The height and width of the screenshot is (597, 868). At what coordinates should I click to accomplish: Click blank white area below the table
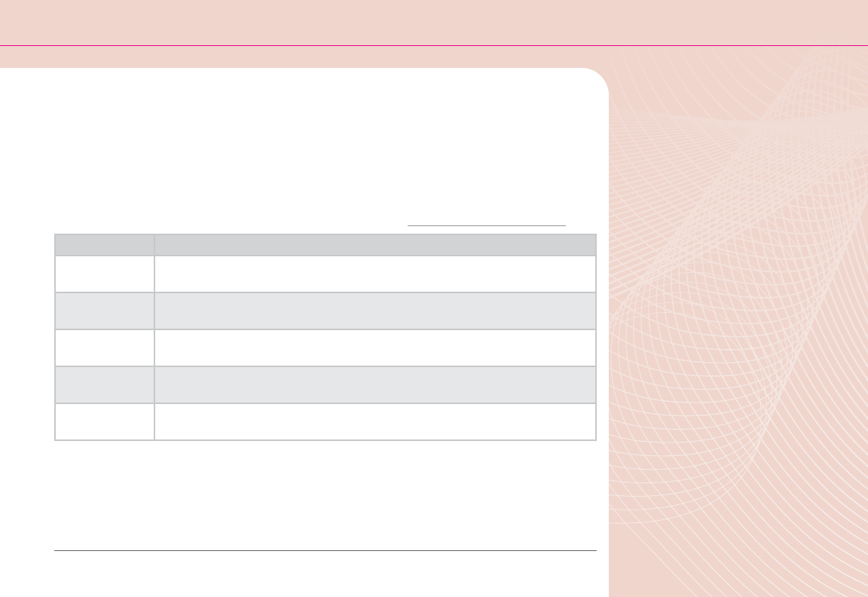click(301, 490)
